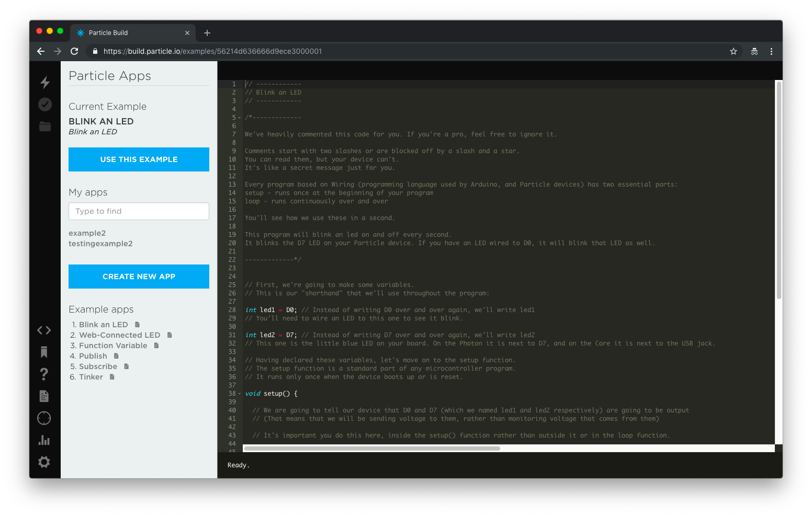Click the '// Blink an LED' comment on line 2
Image resolution: width=812 pixels, height=517 pixels.
273,93
